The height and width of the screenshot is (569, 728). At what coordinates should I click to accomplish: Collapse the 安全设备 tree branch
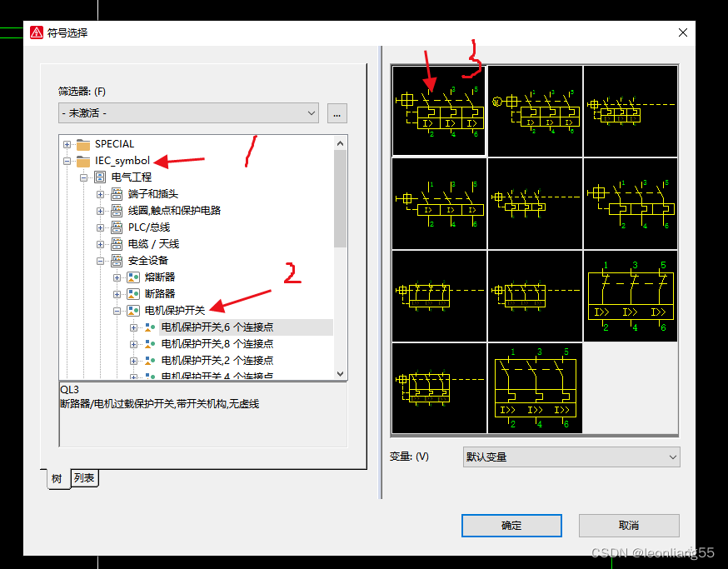(x=101, y=261)
